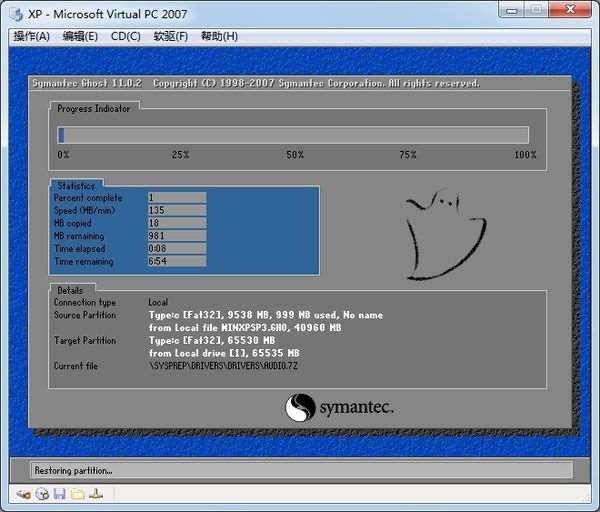Viewport: 600px width, 512px height.
Task: Click the Symantec logo
Action: pos(339,408)
